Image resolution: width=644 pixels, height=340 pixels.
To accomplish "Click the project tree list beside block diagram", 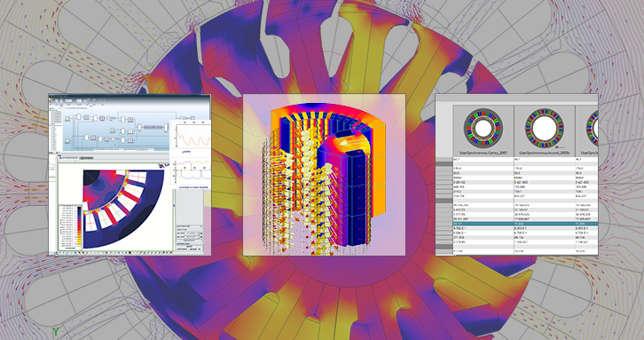I will click(56, 130).
